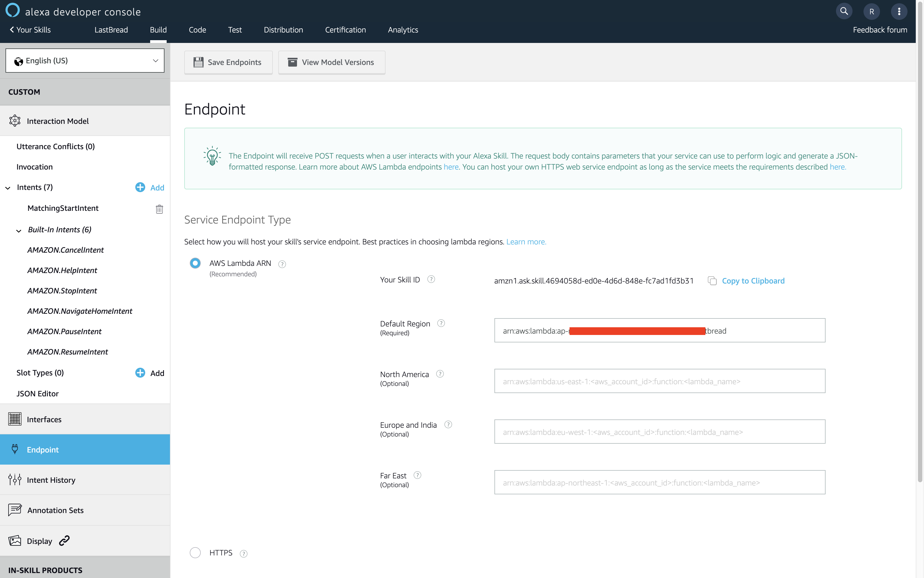Click the help icon next to North America

tap(439, 374)
